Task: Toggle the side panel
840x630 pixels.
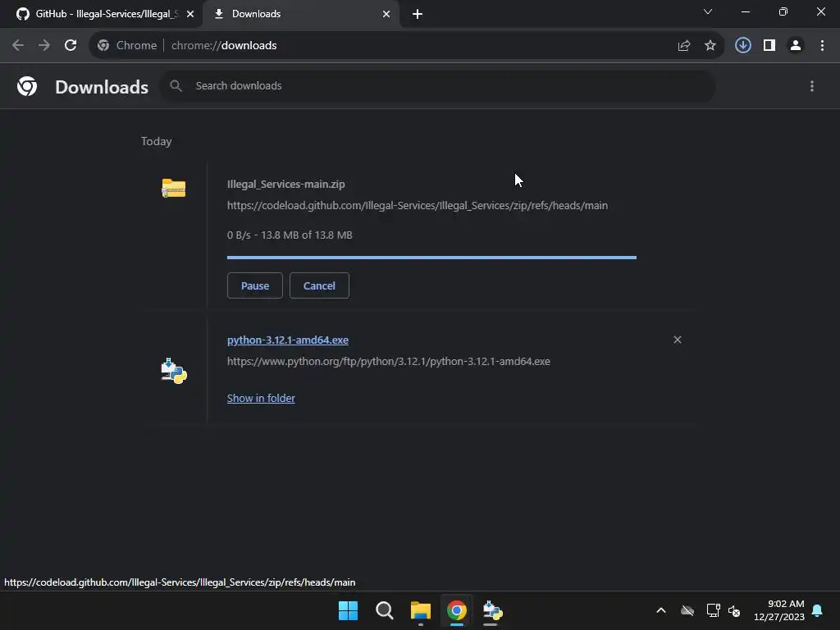Action: (x=769, y=46)
